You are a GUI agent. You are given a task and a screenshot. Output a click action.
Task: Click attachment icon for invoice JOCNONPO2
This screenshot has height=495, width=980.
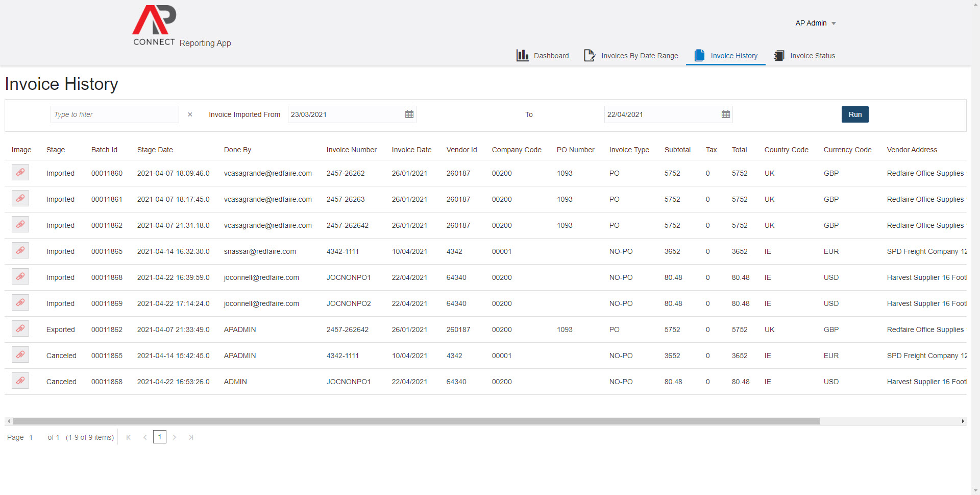[20, 303]
